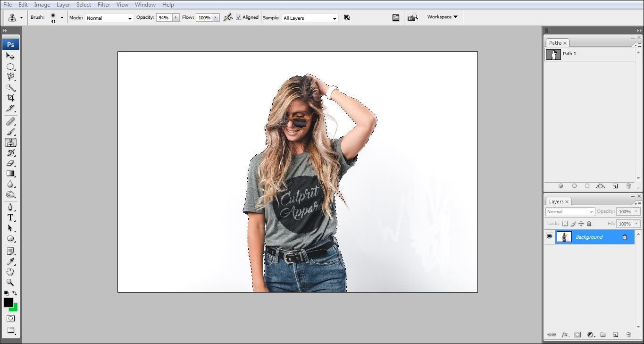Open the Edit menu
Viewport: 644px width, 344px height.
pyautogui.click(x=23, y=5)
